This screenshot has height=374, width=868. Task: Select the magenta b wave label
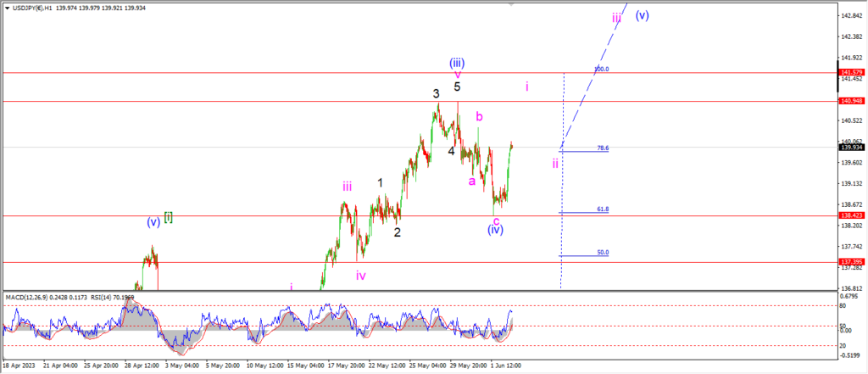click(x=479, y=116)
